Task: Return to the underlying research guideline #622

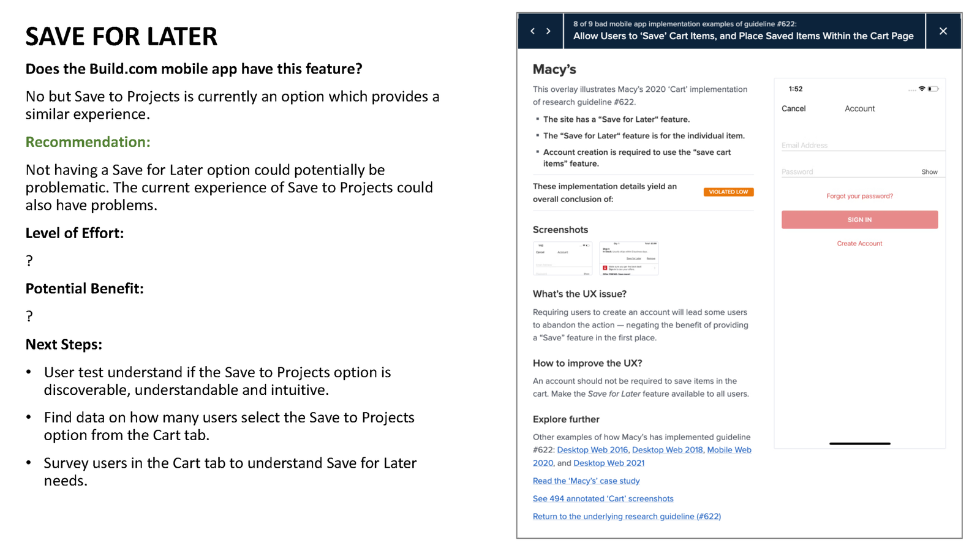Action: tap(627, 517)
